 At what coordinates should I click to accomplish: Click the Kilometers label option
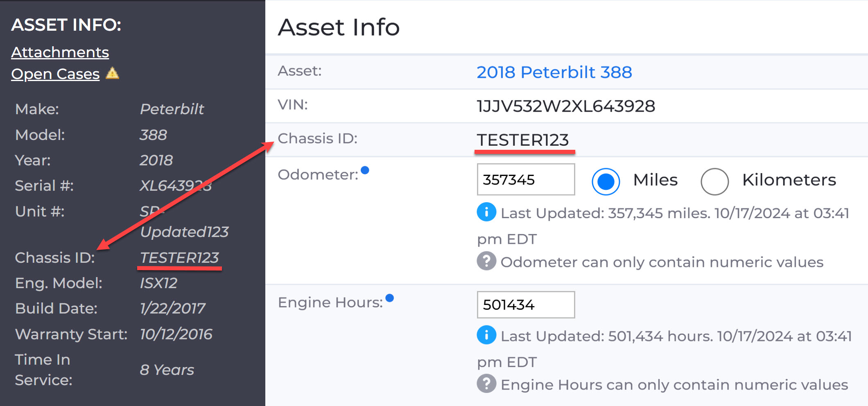(x=789, y=180)
